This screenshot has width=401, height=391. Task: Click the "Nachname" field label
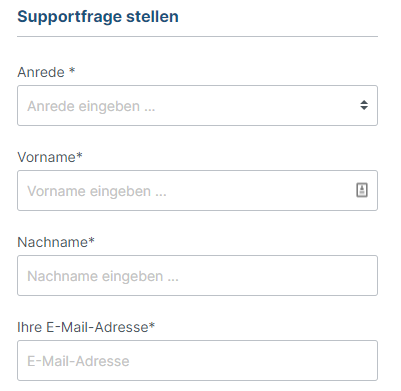click(x=52, y=242)
